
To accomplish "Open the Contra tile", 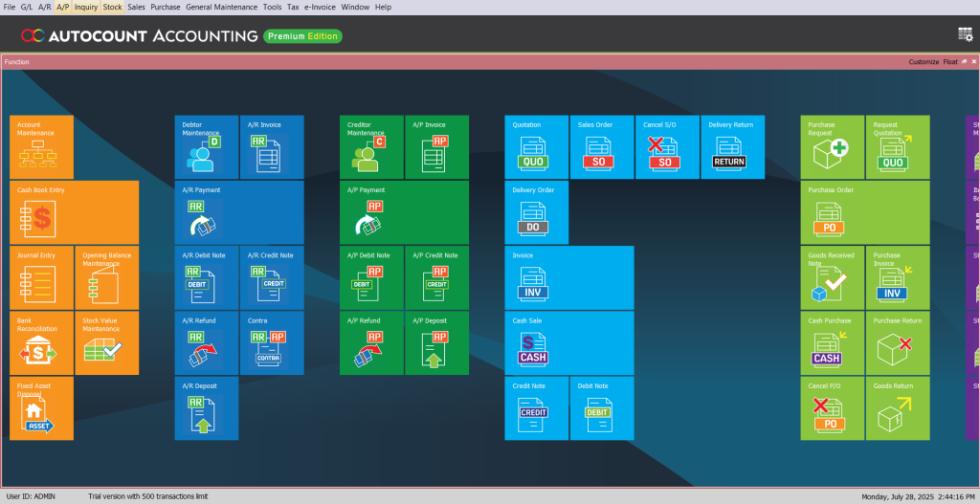I will 272,342.
